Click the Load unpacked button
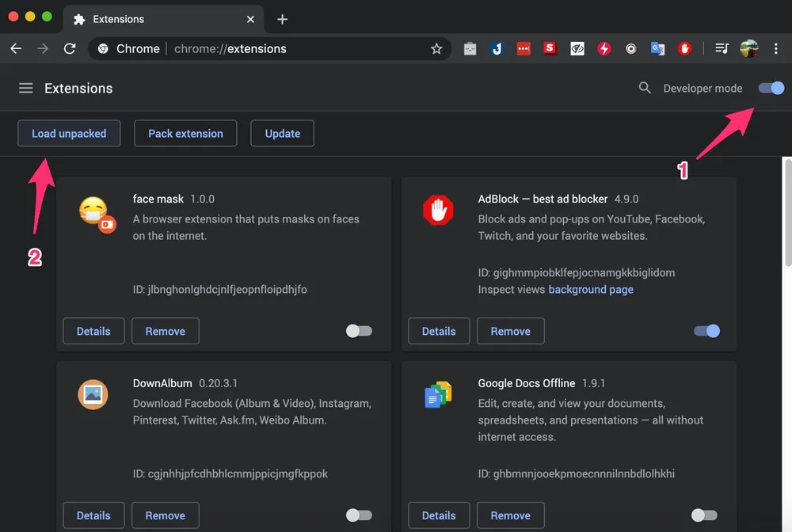 pyautogui.click(x=69, y=134)
